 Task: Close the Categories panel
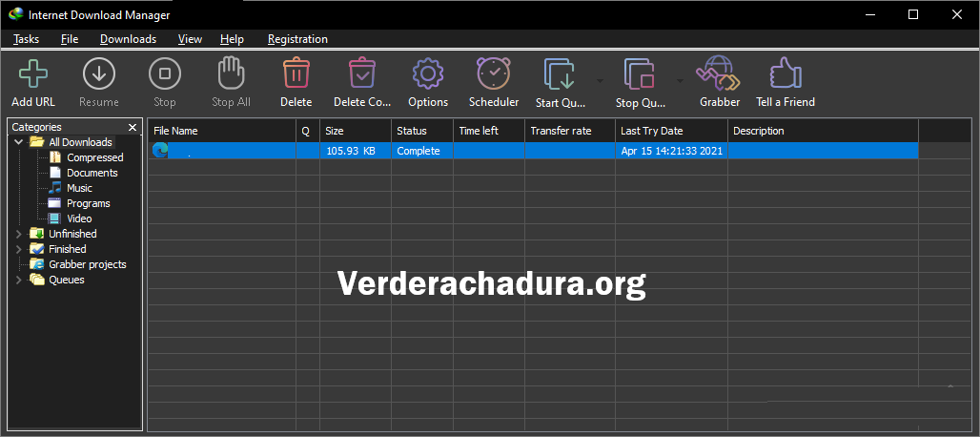coord(132,127)
